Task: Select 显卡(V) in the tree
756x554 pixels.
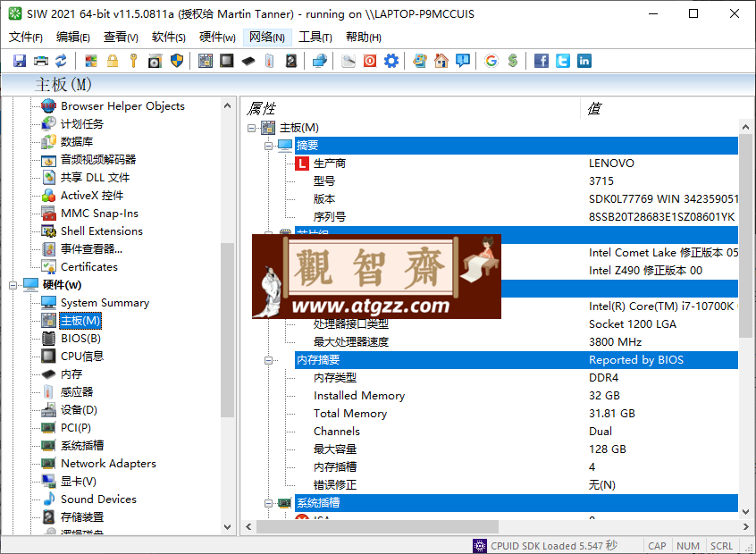Action: 78,482
